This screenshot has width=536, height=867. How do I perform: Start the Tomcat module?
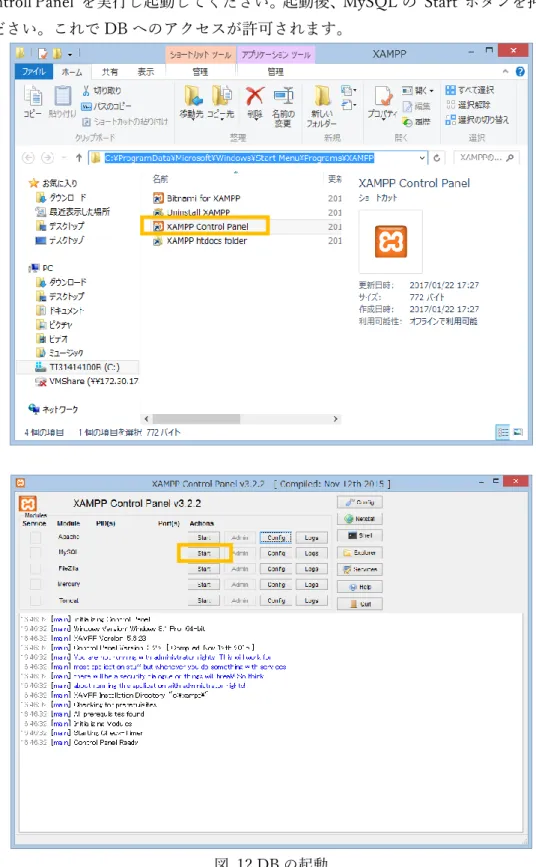click(x=204, y=600)
